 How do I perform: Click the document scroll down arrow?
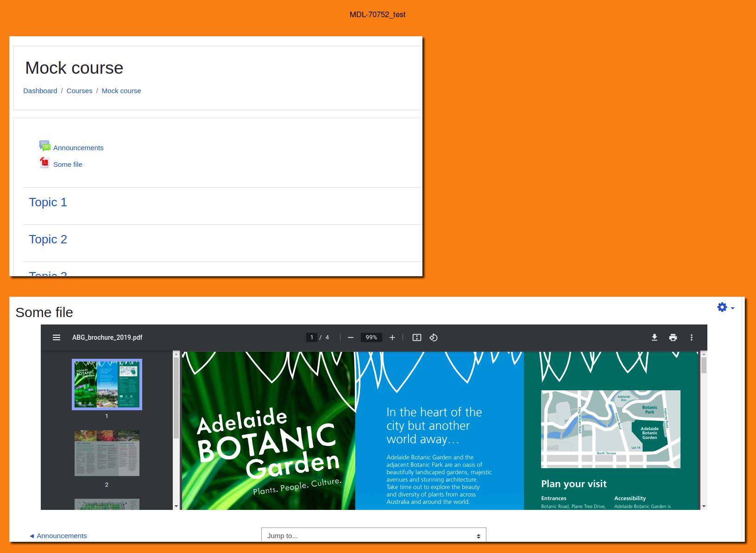[x=704, y=506]
